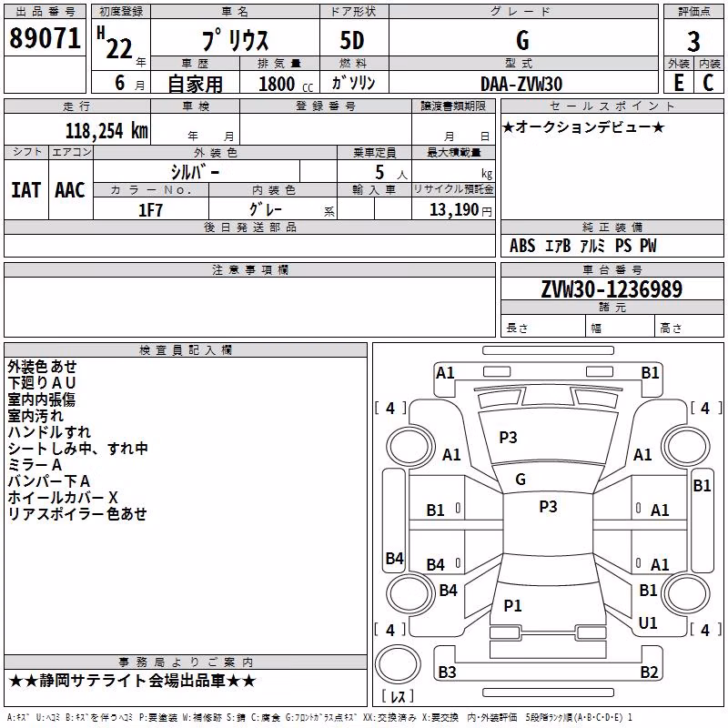Select the ★オークションデビュー★ sales point text
The height and width of the screenshot is (728, 728).
(x=583, y=126)
